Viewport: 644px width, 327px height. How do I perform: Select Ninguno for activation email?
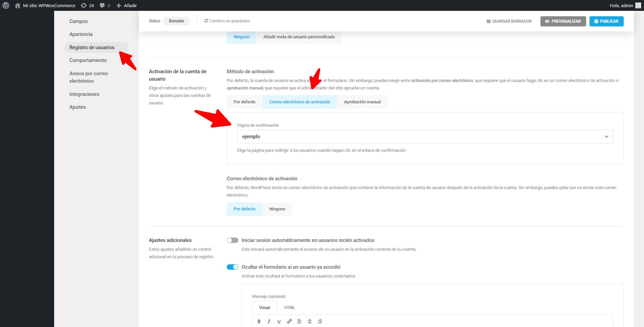click(x=277, y=209)
